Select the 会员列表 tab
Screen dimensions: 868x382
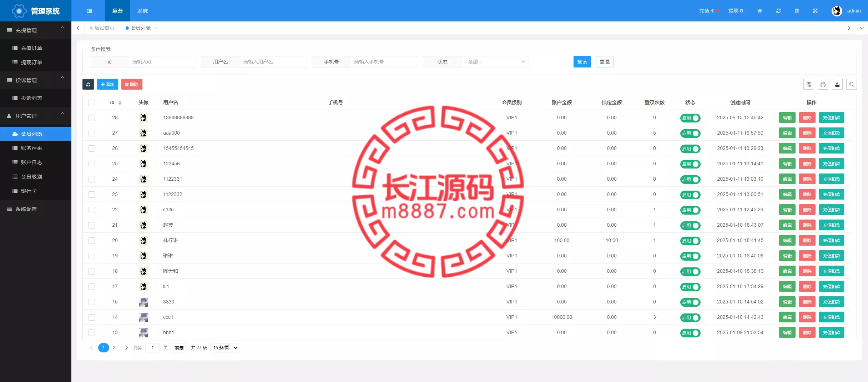point(140,28)
